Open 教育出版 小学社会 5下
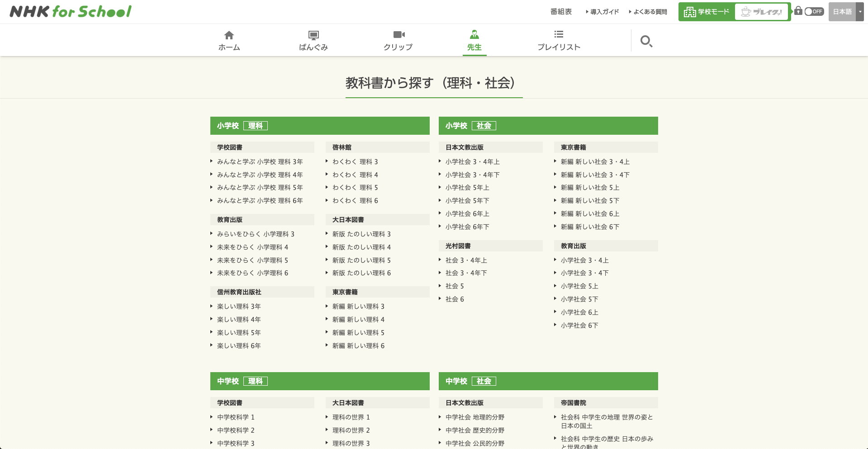Screen dimensions: 868x449 tap(579, 299)
